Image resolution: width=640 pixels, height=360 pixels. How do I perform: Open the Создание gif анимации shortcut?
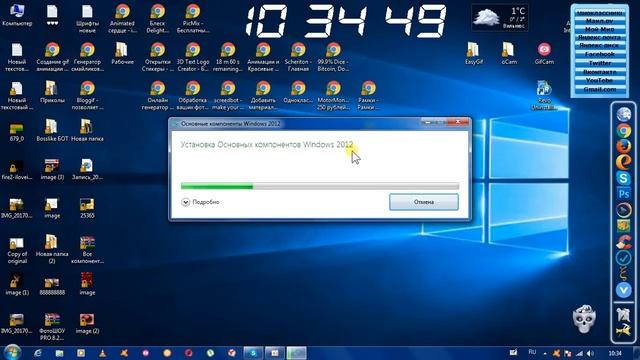coord(52,57)
